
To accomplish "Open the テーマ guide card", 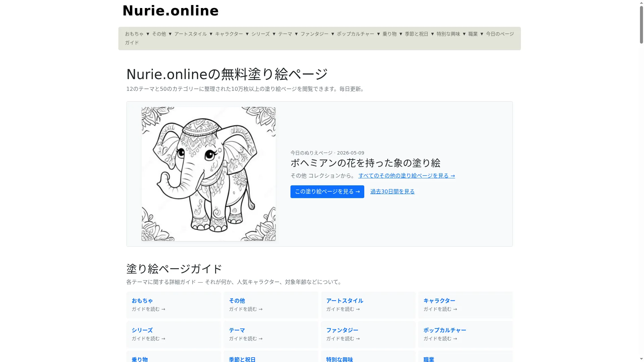I will [x=271, y=334].
